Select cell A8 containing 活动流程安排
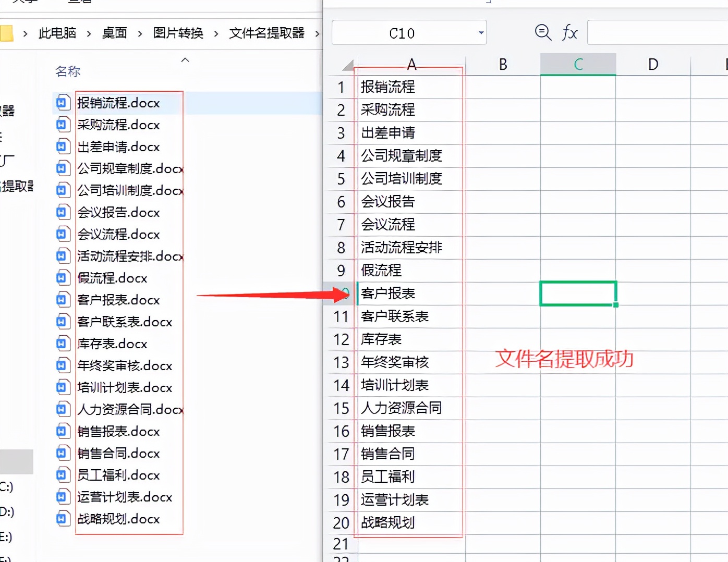Viewport: 728px width, 562px height. (411, 248)
